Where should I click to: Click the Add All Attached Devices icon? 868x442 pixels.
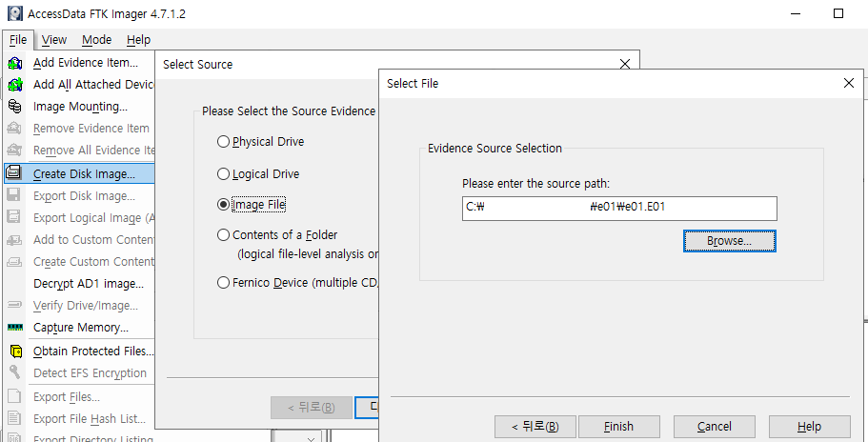[x=14, y=85]
